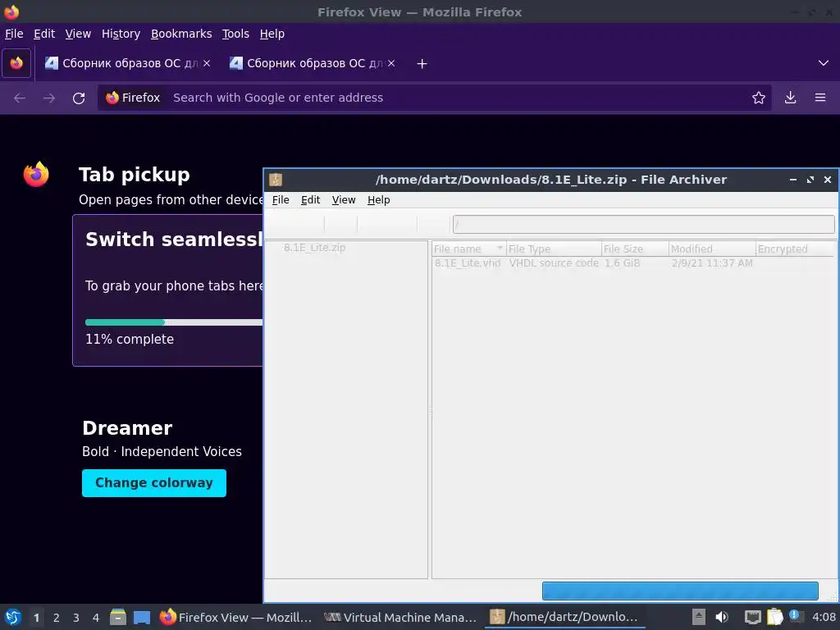Screen dimensions: 840x630
Task: Switch to workspace 4
Action: coord(96,618)
